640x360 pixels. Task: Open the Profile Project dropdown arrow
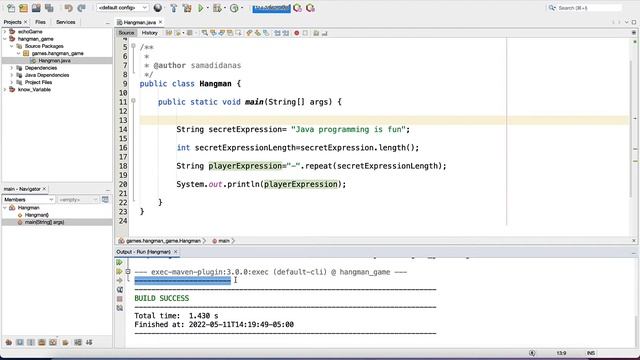[x=242, y=8]
